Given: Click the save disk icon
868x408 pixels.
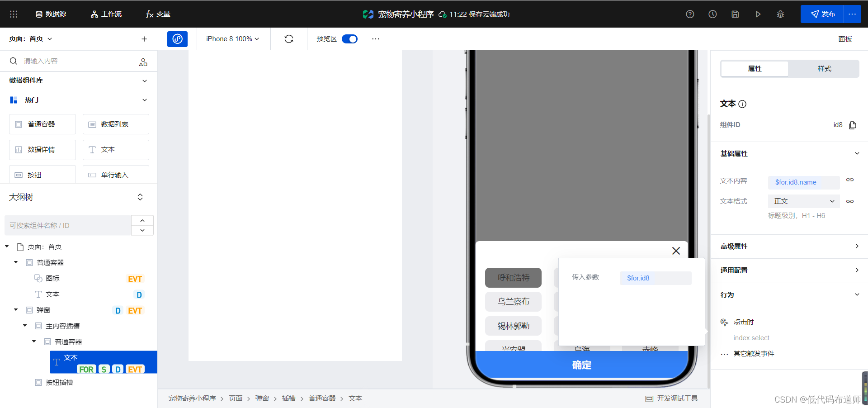Looking at the screenshot, I should pos(735,14).
